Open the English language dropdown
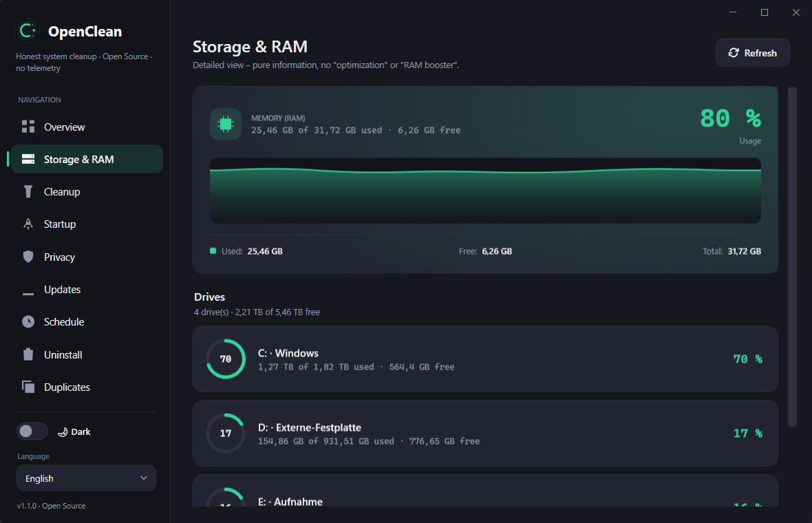This screenshot has height=523, width=812. point(87,478)
